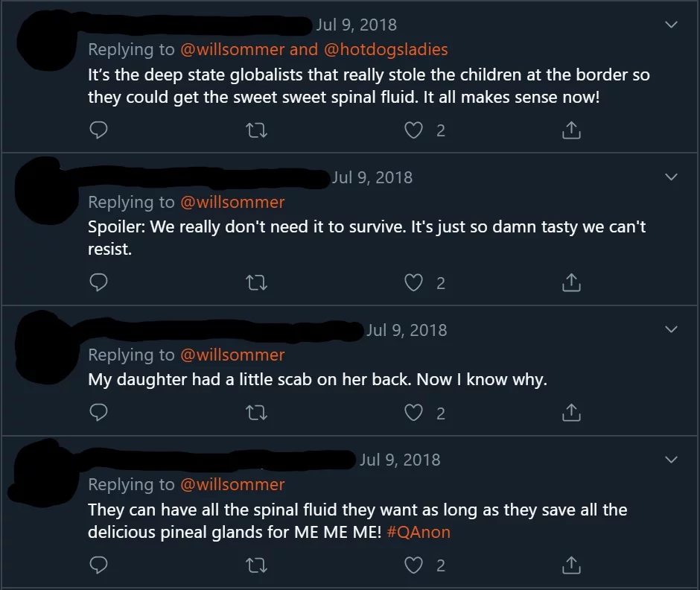Retweet the "Spoiler" tweet
700x590 pixels.
click(x=256, y=283)
